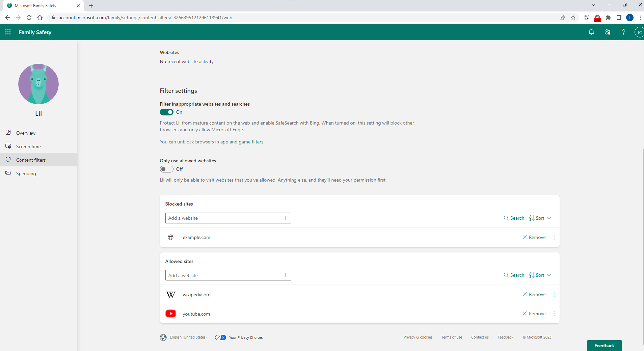Open the Microsoft apps launcher grid
Image resolution: width=644 pixels, height=351 pixels.
click(8, 32)
